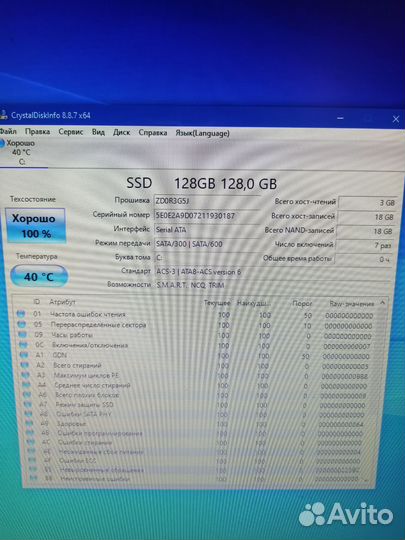Click the 40 °C temperature button
The width and height of the screenshot is (405, 540).
[x=39, y=276]
